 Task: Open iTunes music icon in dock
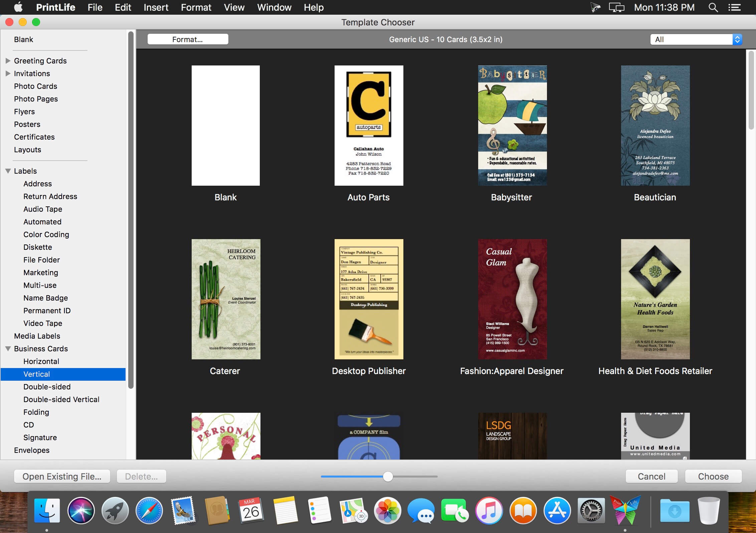coord(489,510)
